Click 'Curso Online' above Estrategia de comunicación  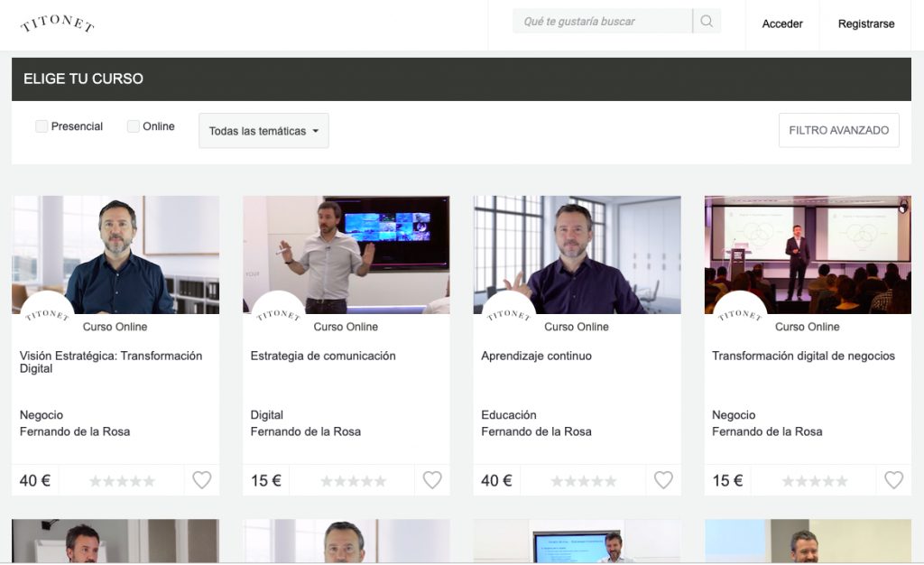tap(346, 327)
